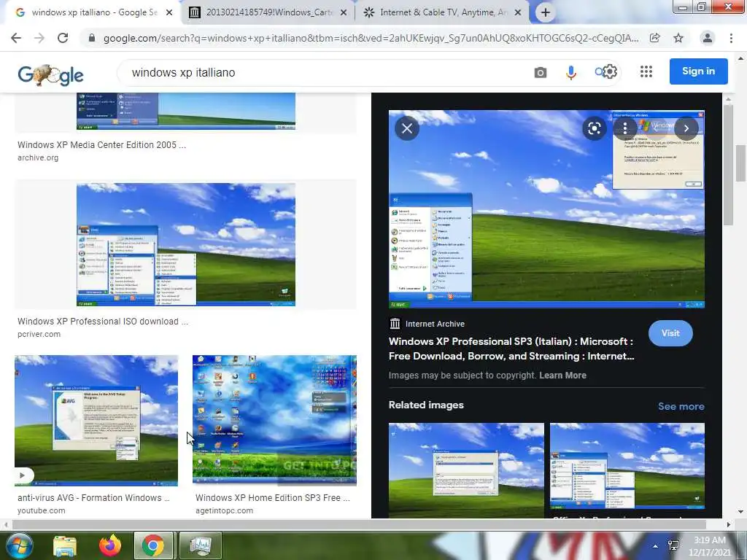Go back to the previous page

(x=16, y=38)
